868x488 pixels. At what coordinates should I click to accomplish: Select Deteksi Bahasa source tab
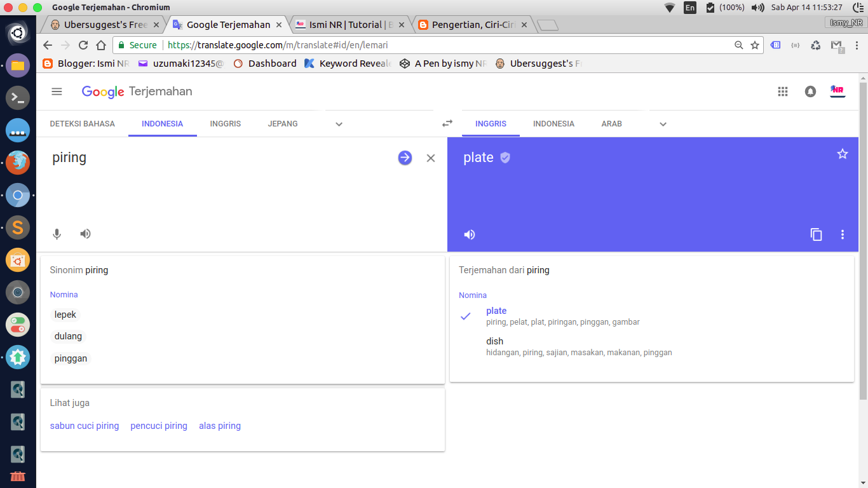point(83,124)
